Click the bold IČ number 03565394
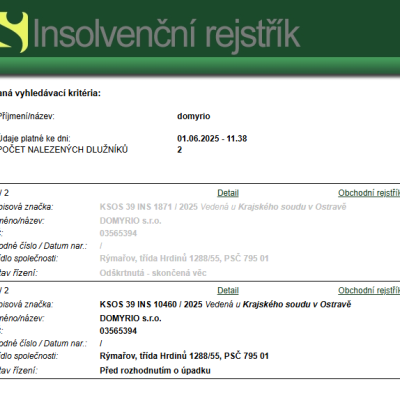Screen dimensions: 400x400 118,331
